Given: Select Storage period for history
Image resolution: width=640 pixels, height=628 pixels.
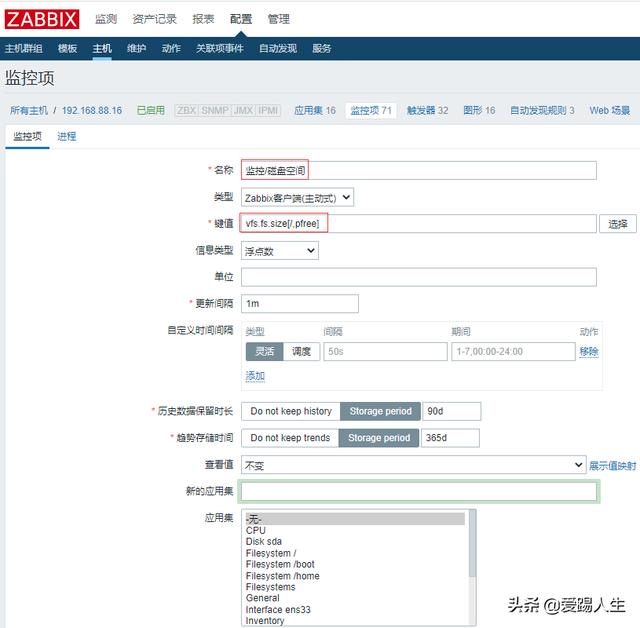Looking at the screenshot, I should click(x=381, y=411).
